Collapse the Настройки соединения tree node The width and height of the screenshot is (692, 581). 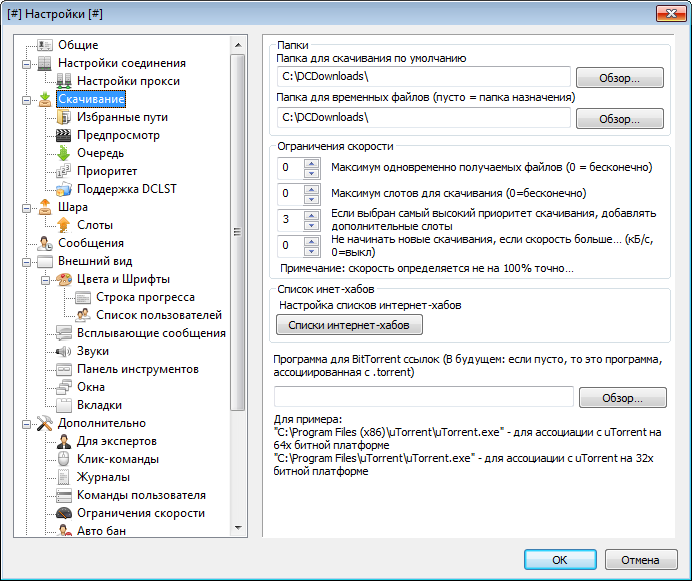click(x=26, y=64)
